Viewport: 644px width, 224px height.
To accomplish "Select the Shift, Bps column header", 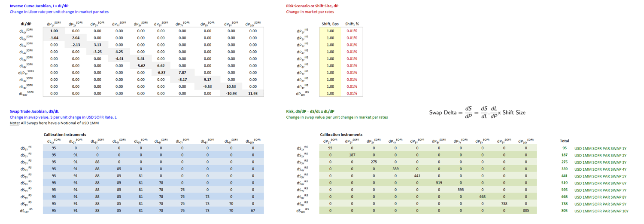I will pos(330,24).
